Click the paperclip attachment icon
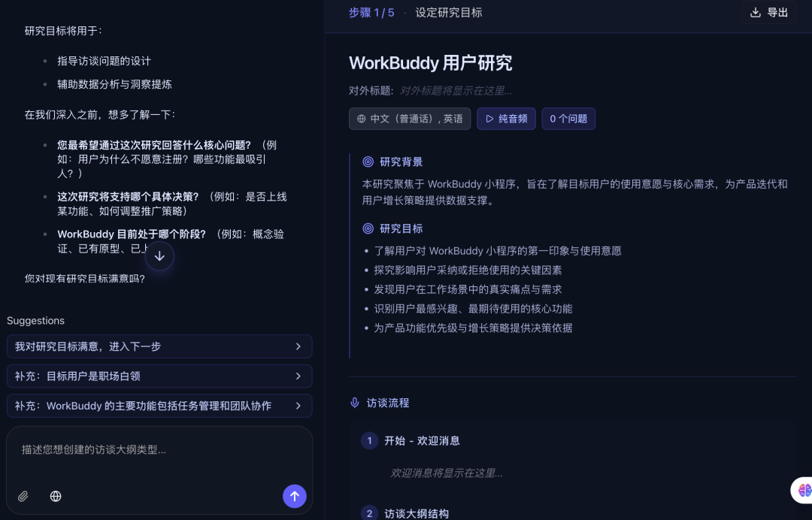 (23, 496)
